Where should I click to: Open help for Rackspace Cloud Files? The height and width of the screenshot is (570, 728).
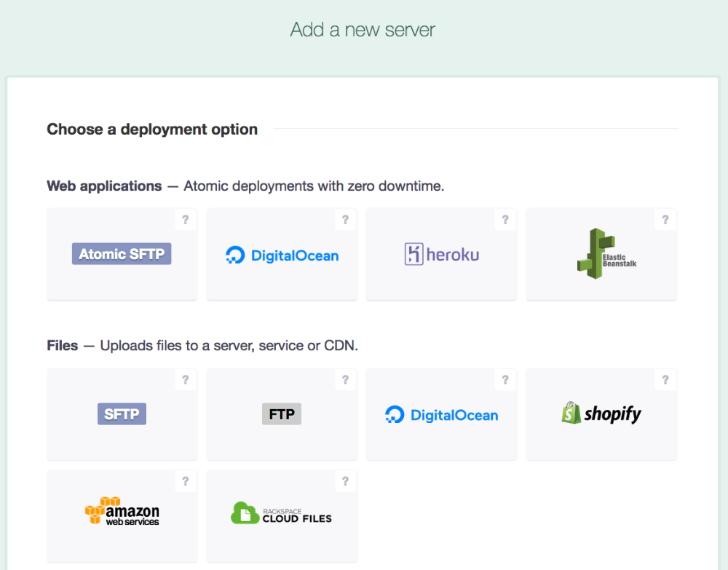pyautogui.click(x=345, y=481)
